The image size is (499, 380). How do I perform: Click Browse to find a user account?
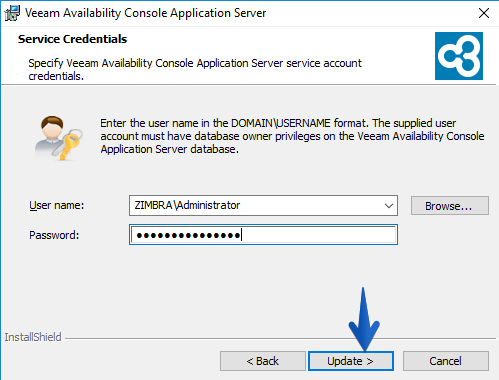[450, 206]
